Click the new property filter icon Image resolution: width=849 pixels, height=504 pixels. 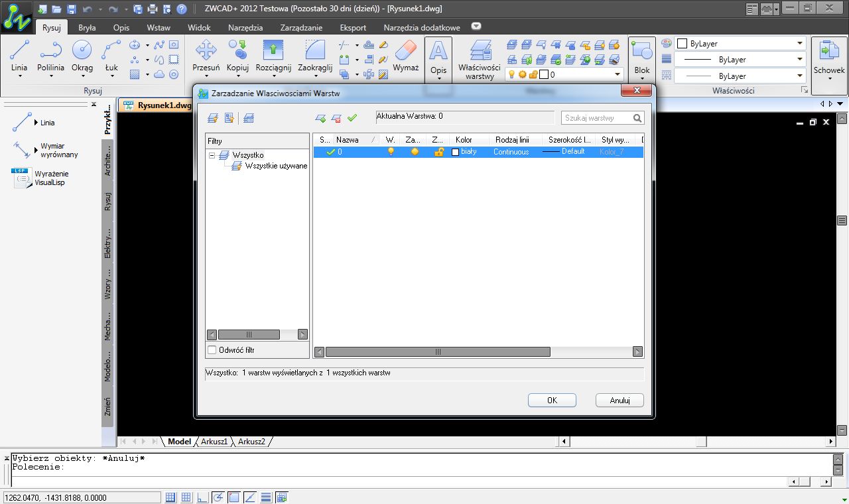tap(213, 118)
